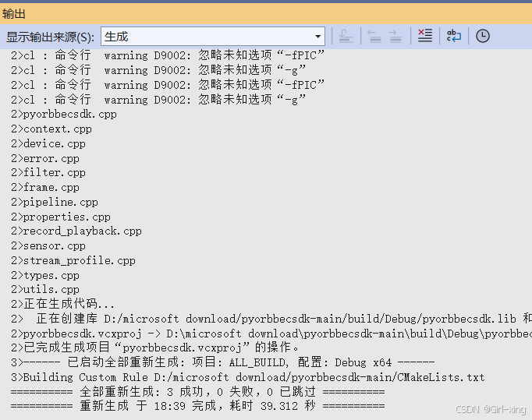Click the line 2>error.cpp
The width and height of the screenshot is (532, 420).
(x=45, y=159)
